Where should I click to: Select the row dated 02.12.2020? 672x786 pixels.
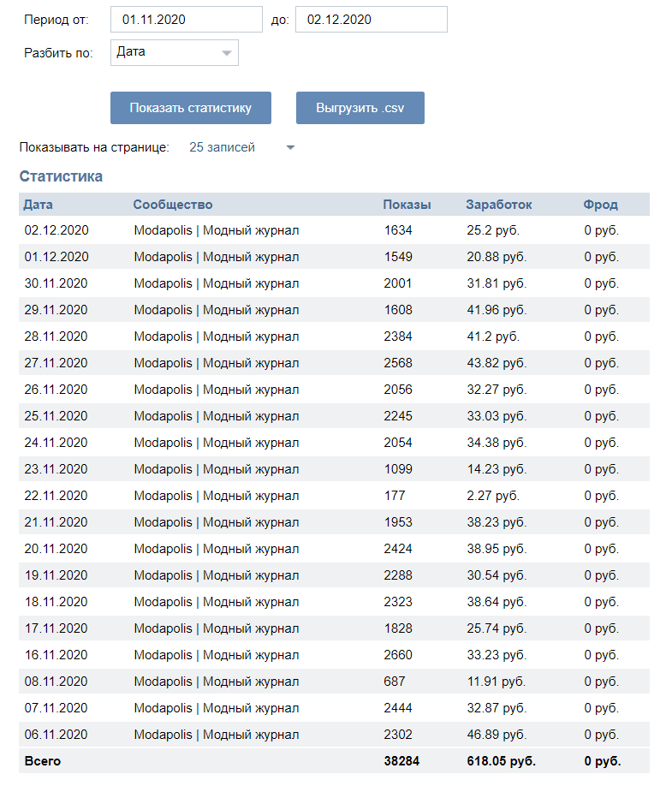(334, 230)
